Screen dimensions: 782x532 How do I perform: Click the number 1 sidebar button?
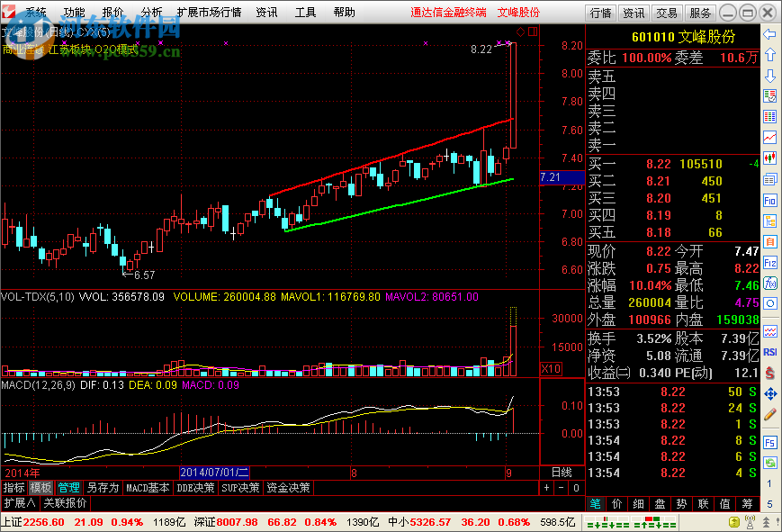(770, 483)
